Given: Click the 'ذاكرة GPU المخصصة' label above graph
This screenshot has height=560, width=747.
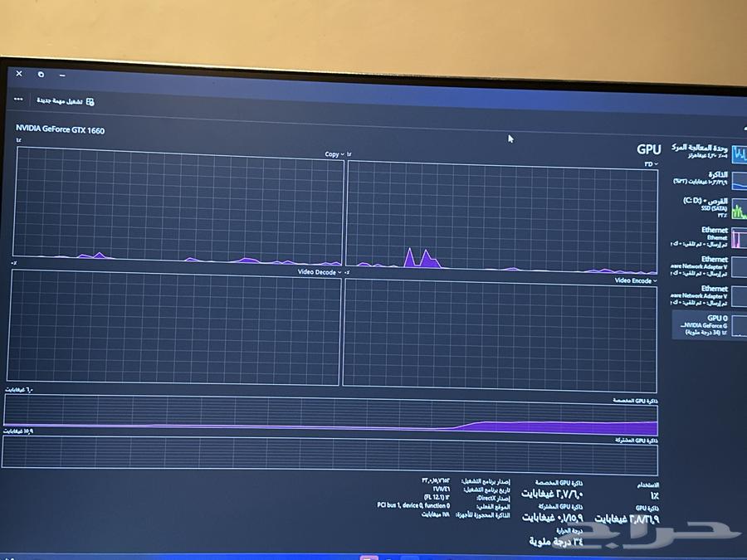Looking at the screenshot, I should pos(635,401).
